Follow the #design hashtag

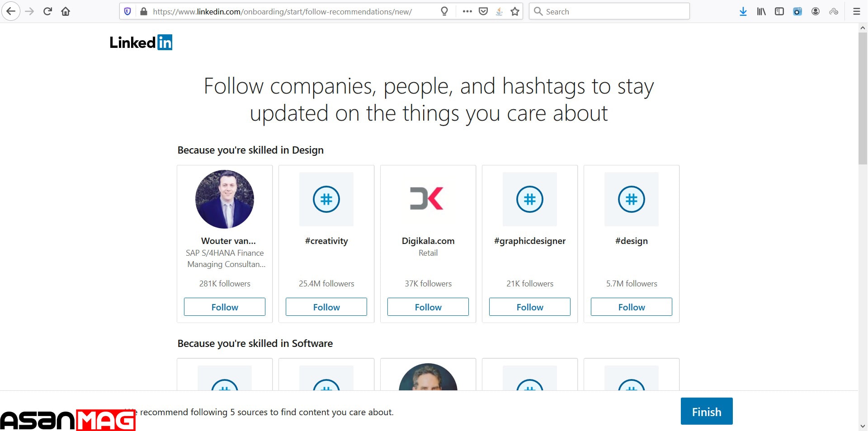(632, 307)
